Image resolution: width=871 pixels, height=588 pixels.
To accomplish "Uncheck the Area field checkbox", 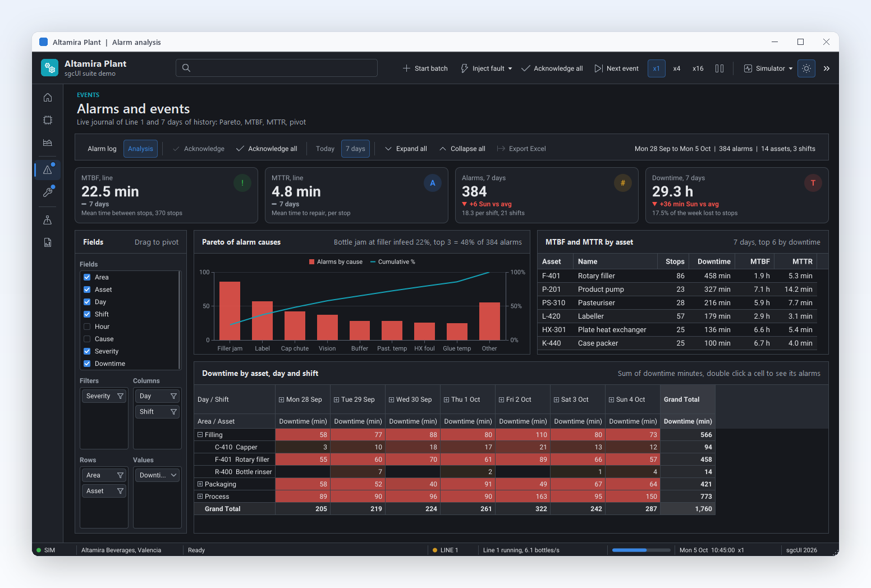I will pos(87,277).
